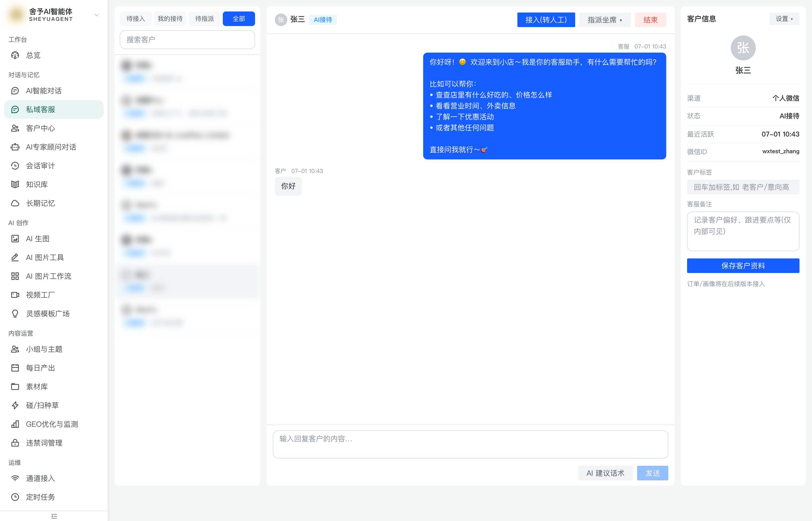The height and width of the screenshot is (521, 812).
Task: Click the AI智能对话 chat icon
Action: (15, 91)
